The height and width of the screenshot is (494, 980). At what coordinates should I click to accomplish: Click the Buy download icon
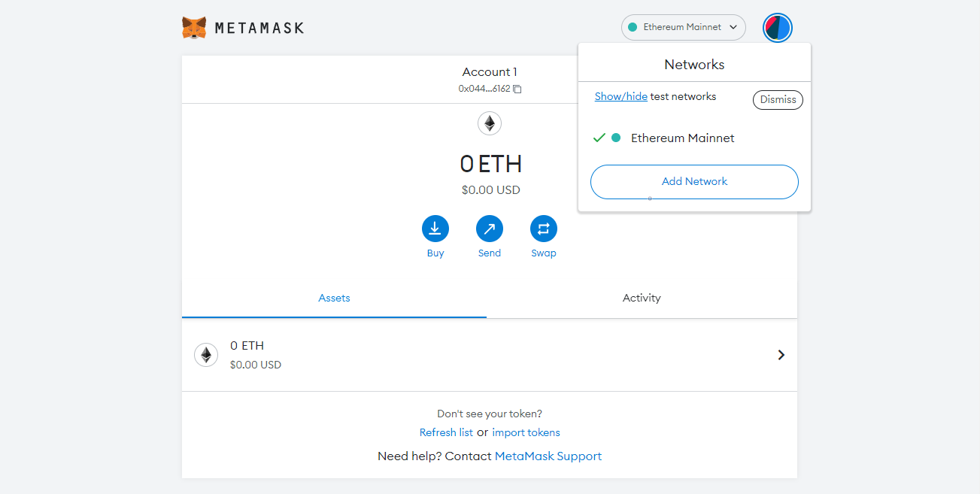click(x=435, y=229)
